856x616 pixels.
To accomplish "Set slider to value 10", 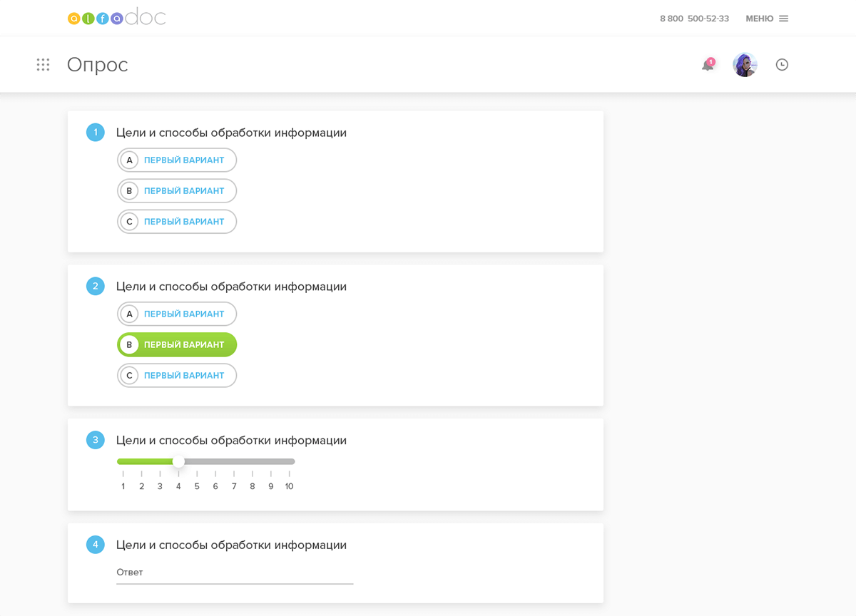I will (x=290, y=462).
